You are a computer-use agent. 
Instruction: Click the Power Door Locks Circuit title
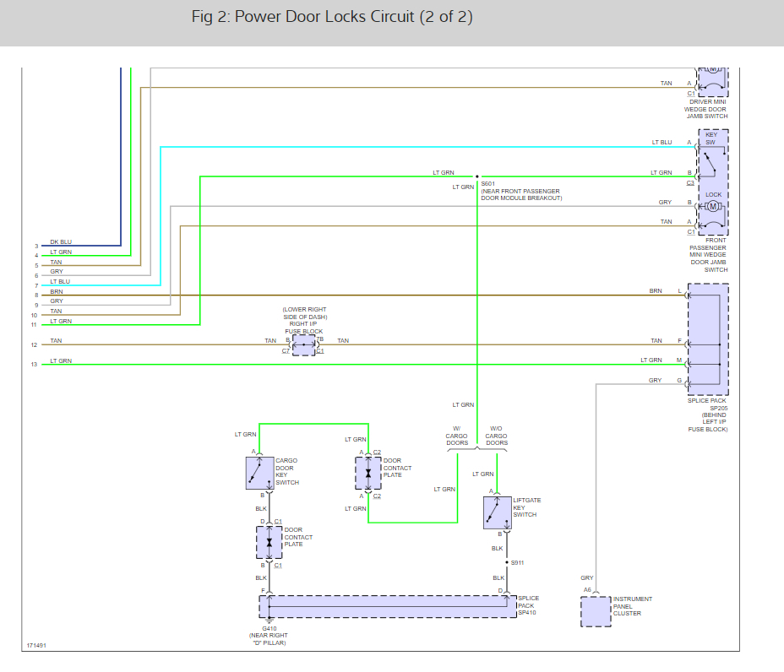click(x=332, y=18)
